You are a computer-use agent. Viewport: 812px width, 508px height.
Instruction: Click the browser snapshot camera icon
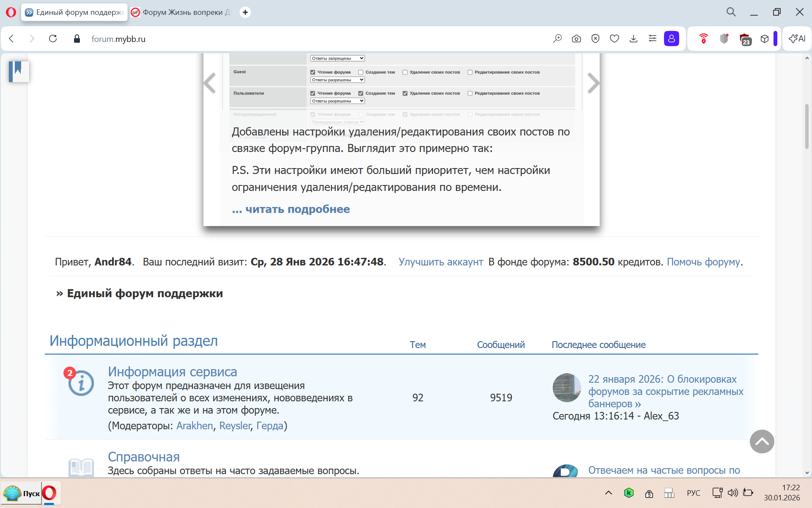(576, 39)
